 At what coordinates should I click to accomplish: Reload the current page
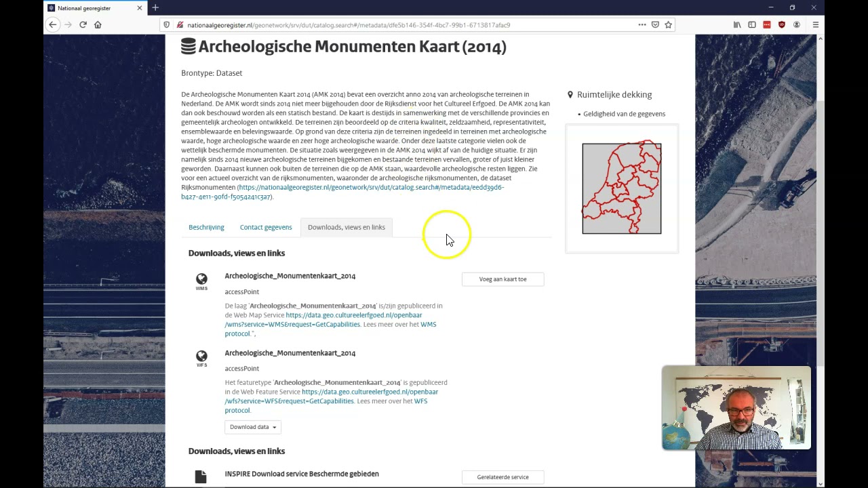click(83, 24)
